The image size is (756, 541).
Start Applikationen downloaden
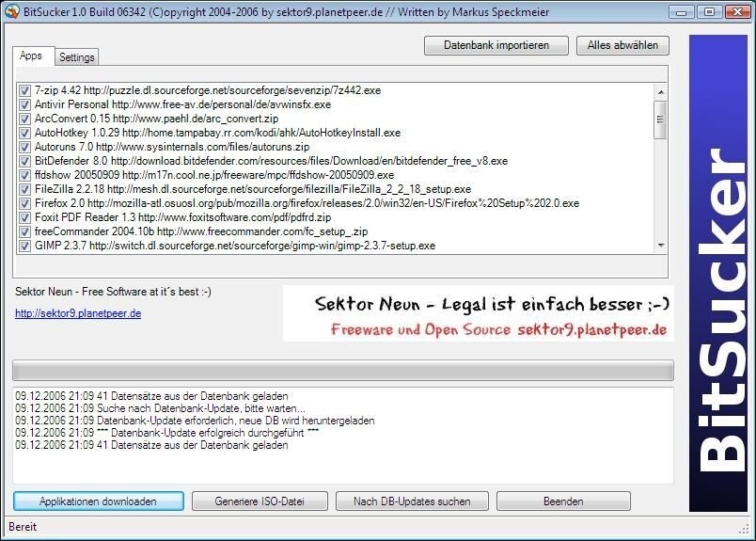tap(99, 501)
